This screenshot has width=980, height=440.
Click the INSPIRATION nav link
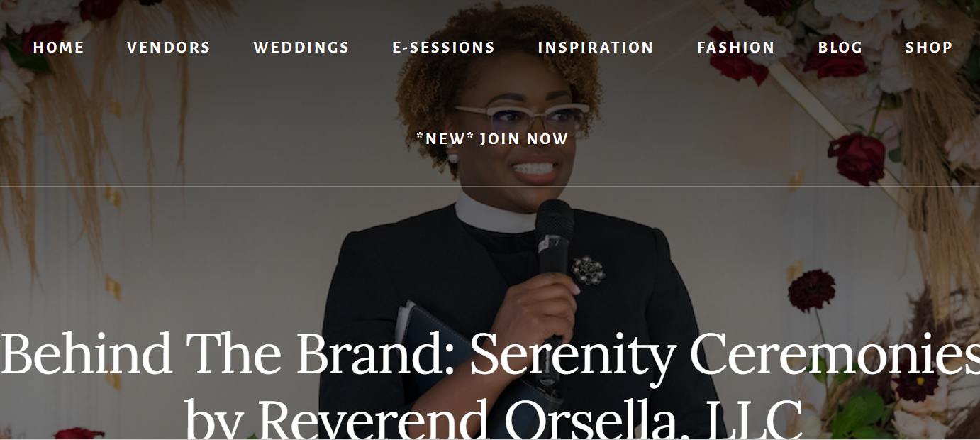596,48
